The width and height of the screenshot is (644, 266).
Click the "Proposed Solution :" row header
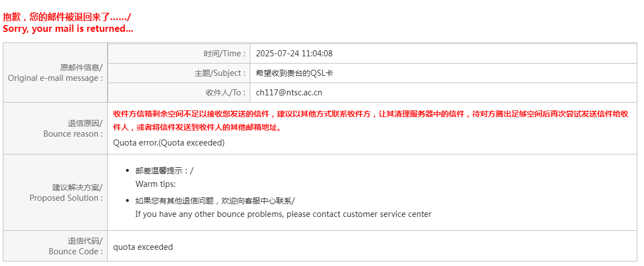point(66,192)
